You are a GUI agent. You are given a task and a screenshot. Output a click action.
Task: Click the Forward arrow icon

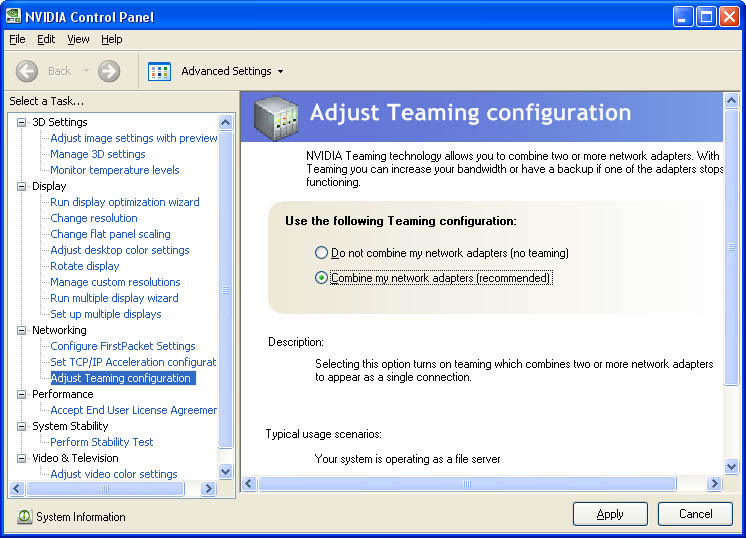[109, 71]
